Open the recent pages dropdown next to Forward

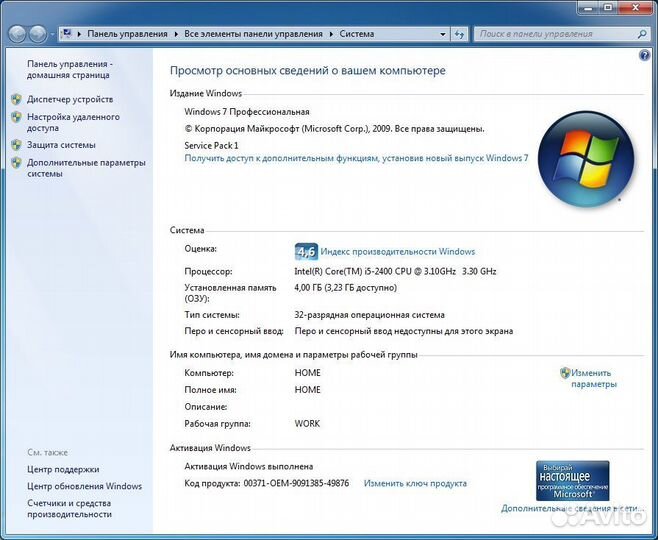(52, 34)
